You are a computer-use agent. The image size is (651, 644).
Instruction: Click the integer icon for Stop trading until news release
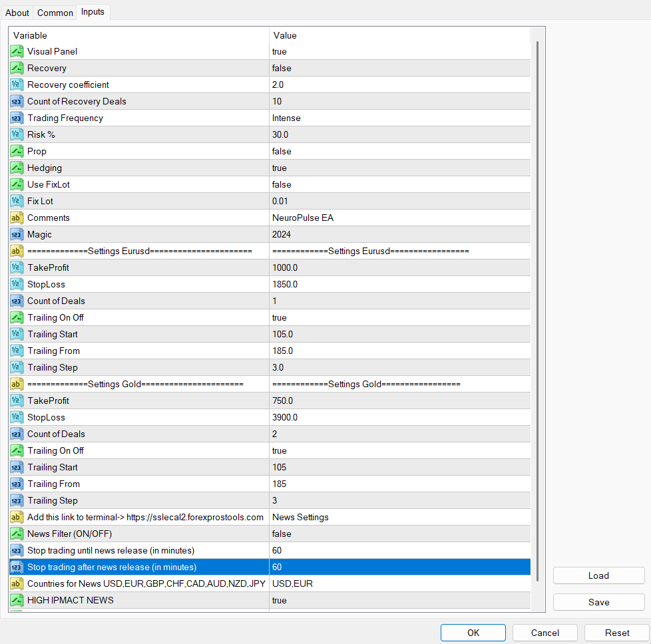click(17, 550)
